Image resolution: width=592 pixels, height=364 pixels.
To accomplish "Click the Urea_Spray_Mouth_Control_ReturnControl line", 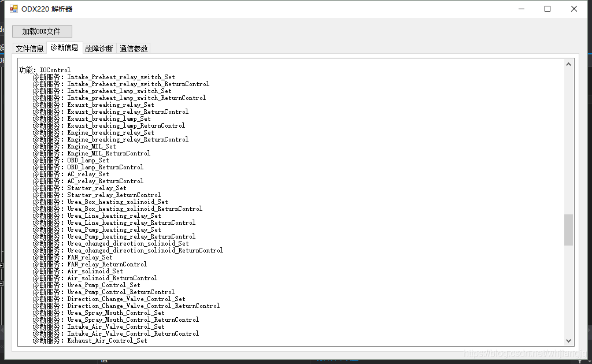I will (116, 320).
